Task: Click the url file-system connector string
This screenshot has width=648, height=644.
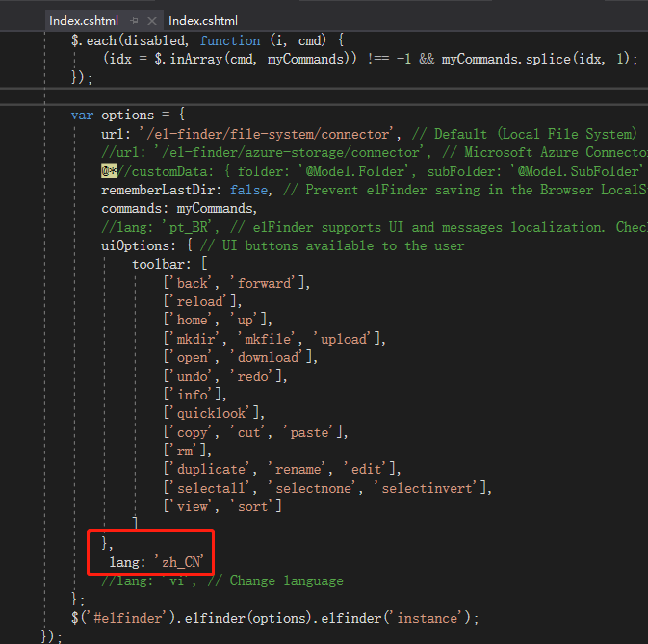Action: click(x=269, y=134)
